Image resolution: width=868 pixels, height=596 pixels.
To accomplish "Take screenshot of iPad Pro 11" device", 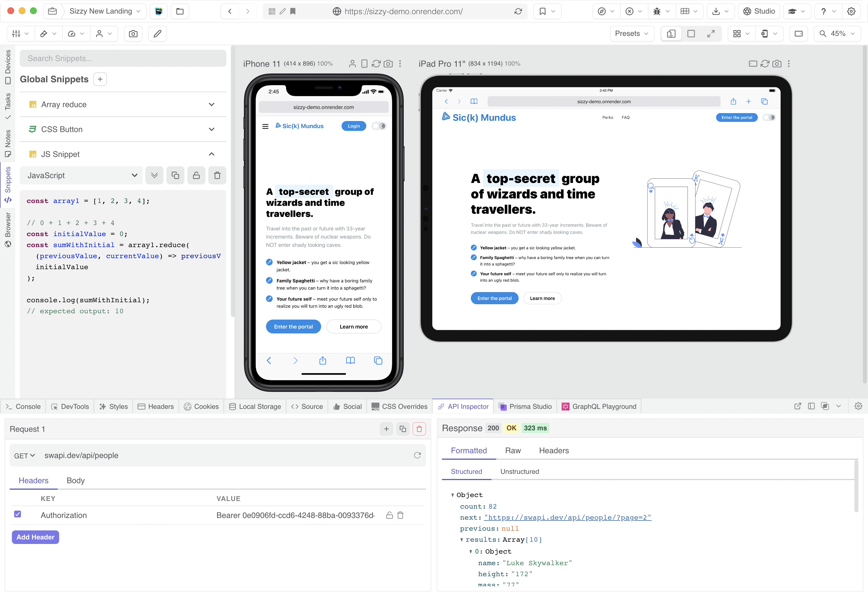I will (x=777, y=64).
